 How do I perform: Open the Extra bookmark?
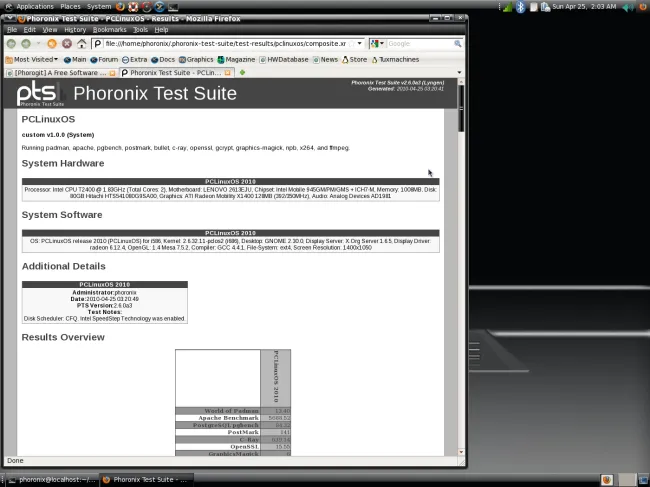click(135, 60)
